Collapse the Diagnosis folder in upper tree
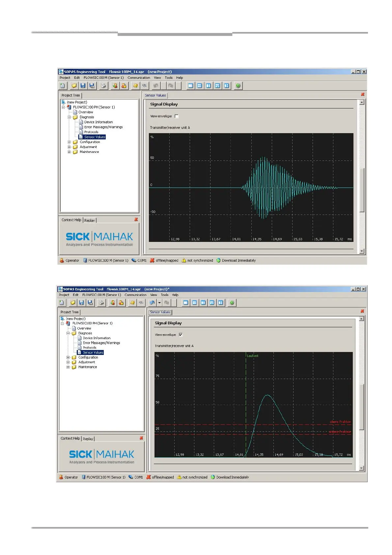 pyautogui.click(x=69, y=117)
